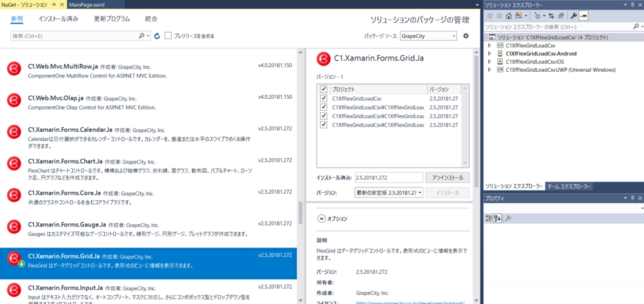Screen dimensions: 644x304
Task: Toggle Preview Selected Items icon
Action: (x=583, y=16)
